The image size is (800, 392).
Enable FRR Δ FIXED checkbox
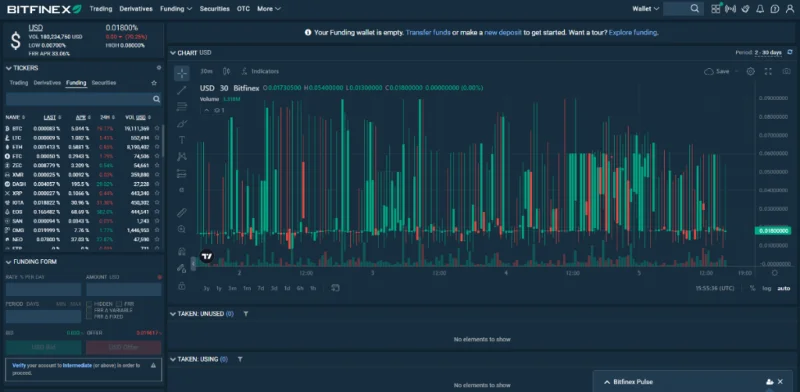tap(89, 317)
